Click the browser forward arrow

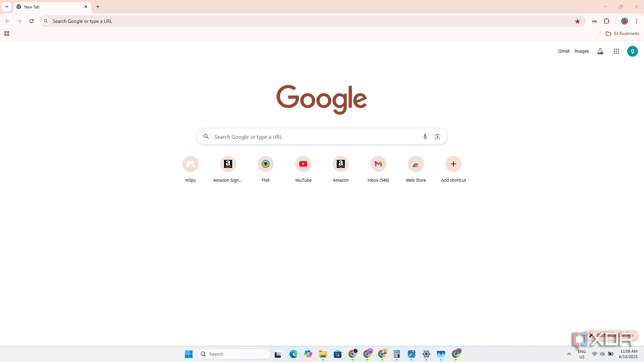pyautogui.click(x=19, y=21)
